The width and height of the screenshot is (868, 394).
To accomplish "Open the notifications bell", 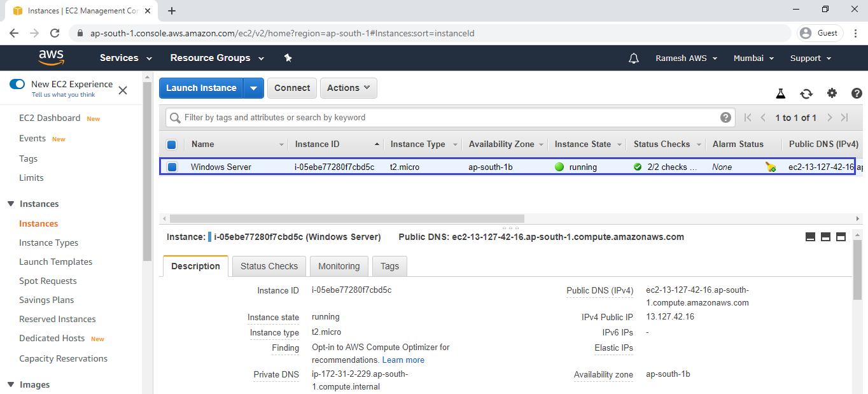I will pos(633,59).
